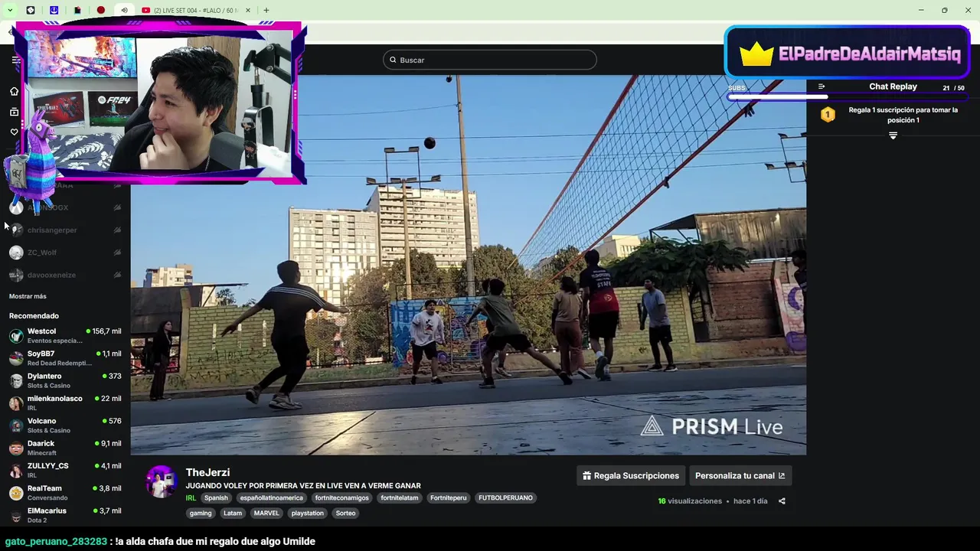Click the 16 visualizaciones text
980x551 pixels.
[x=690, y=501]
